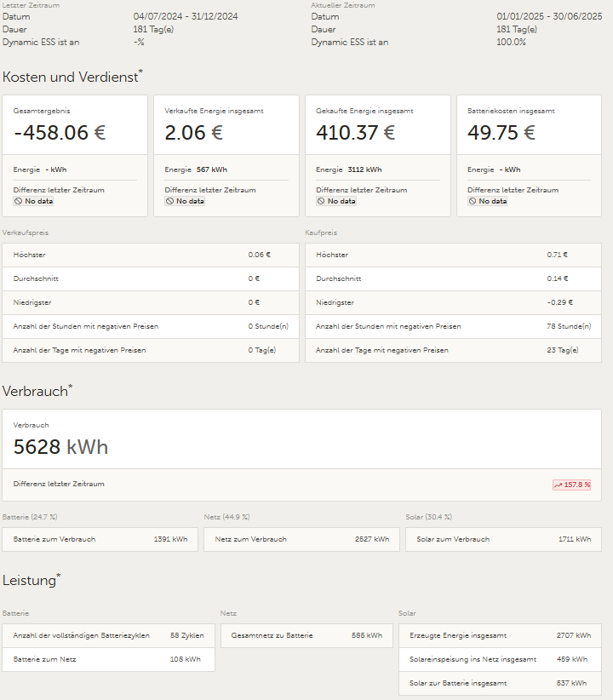Click the Verkaufte Energie value 2.06 €
Screen dimensions: 613x700
pyautogui.click(x=193, y=133)
